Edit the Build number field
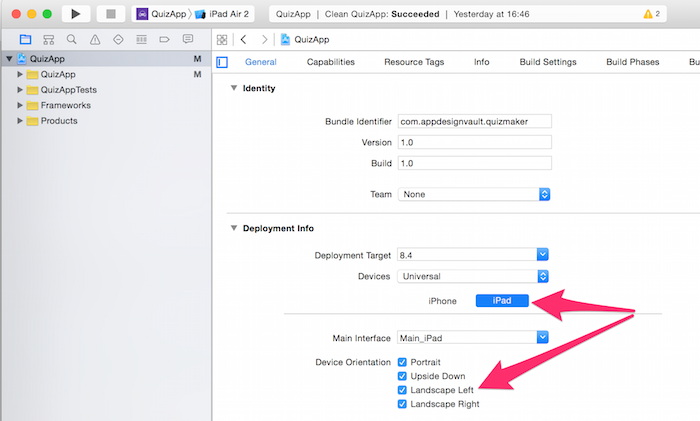 475,163
